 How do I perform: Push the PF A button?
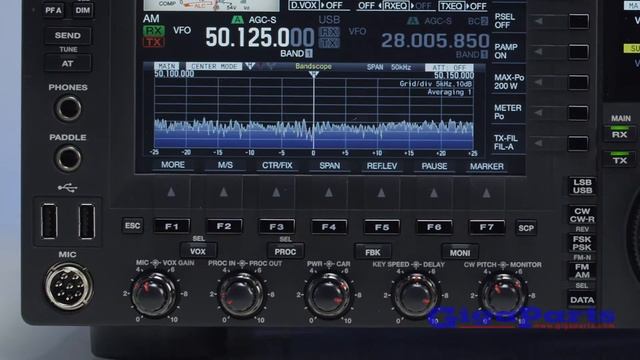click(54, 11)
